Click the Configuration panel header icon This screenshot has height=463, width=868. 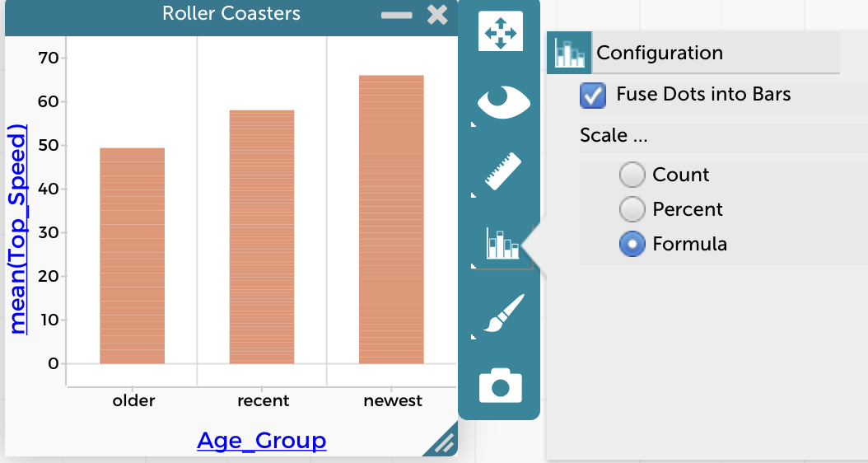pyautogui.click(x=569, y=53)
